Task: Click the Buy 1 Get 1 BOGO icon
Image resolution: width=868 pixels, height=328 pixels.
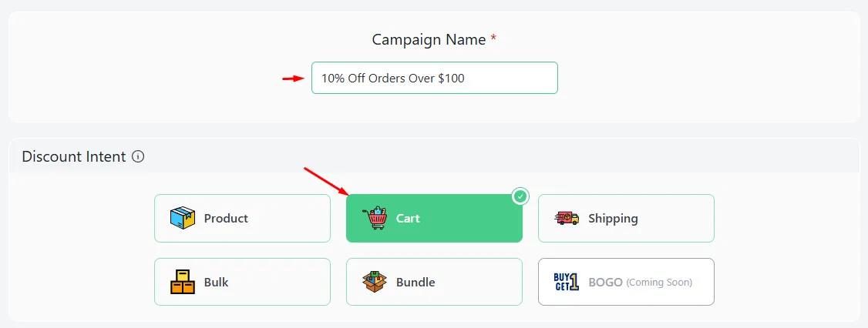Action: click(x=567, y=282)
